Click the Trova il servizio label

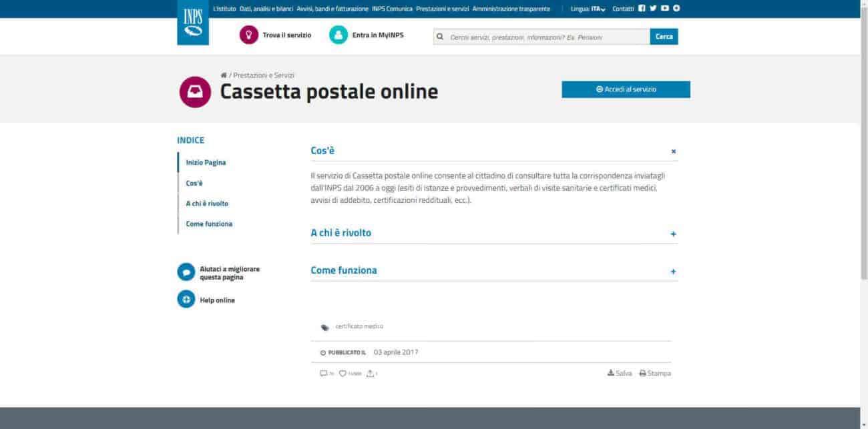[287, 35]
